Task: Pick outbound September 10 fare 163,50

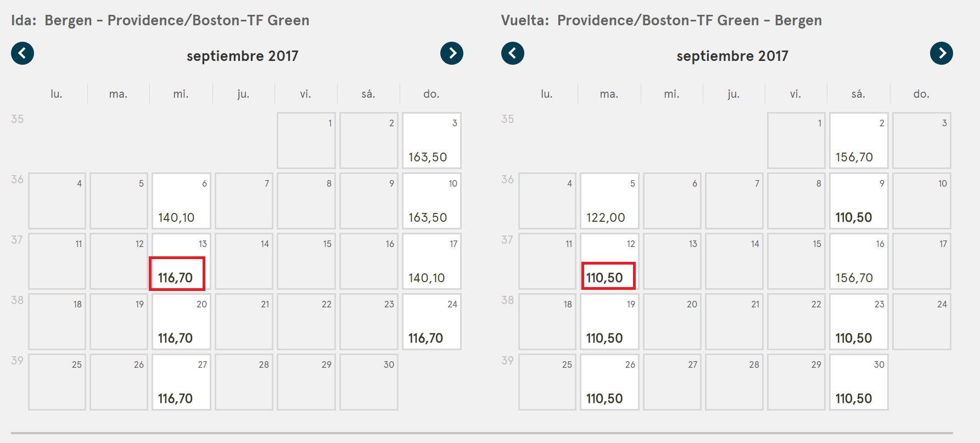Action: tap(432, 201)
